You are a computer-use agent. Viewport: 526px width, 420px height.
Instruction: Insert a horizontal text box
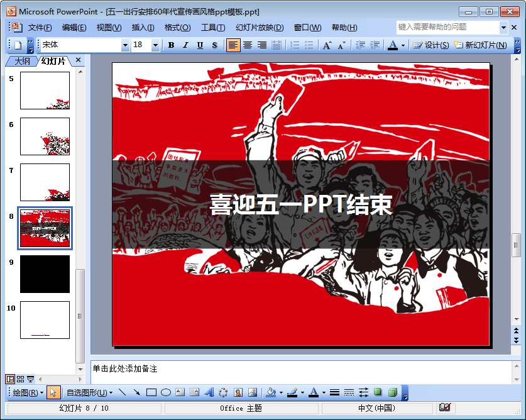tap(180, 392)
